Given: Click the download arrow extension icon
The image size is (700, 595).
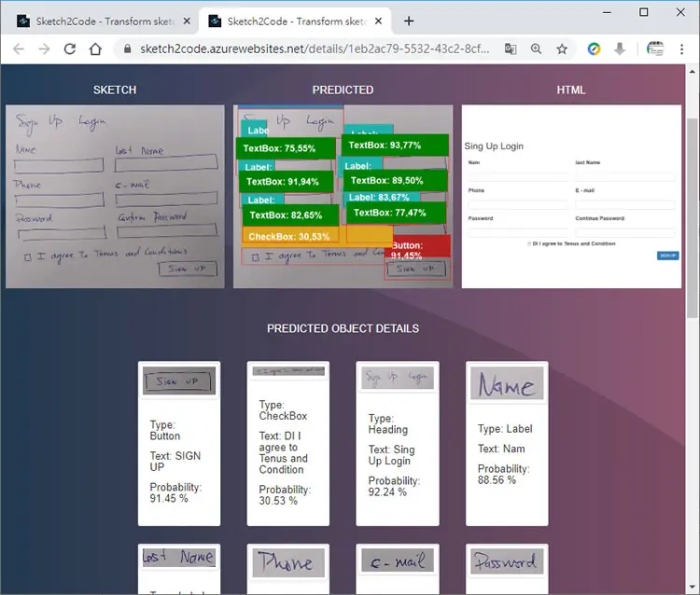Looking at the screenshot, I should pyautogui.click(x=619, y=49).
